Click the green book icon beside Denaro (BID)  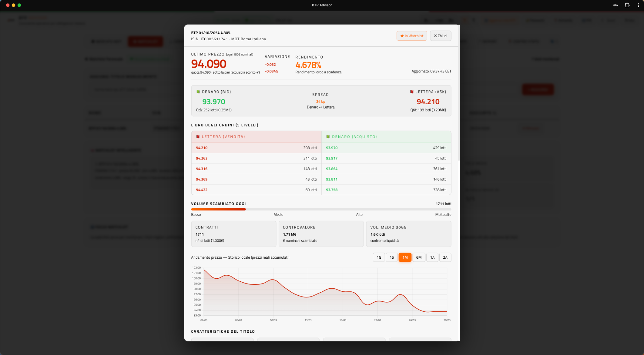[198, 92]
